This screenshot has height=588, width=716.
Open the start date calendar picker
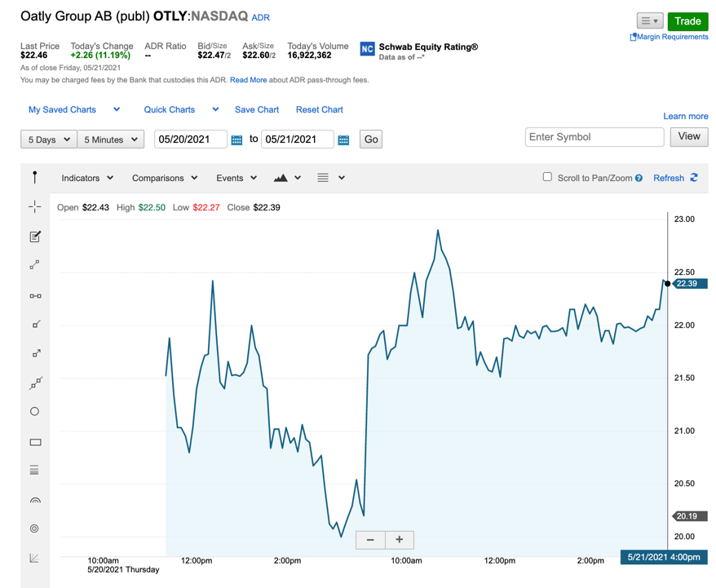tap(236, 139)
